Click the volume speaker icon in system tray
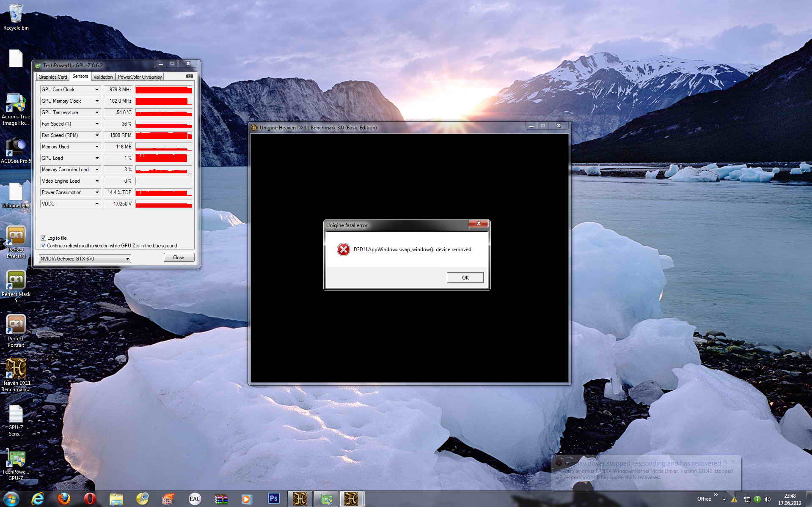Image resolution: width=812 pixels, height=507 pixels. coord(768,499)
